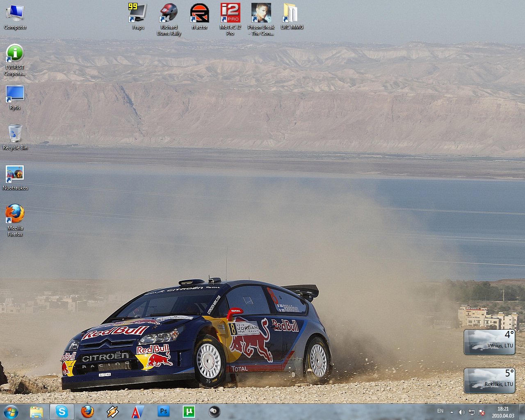Open the Windows Start menu

pyautogui.click(x=11, y=411)
